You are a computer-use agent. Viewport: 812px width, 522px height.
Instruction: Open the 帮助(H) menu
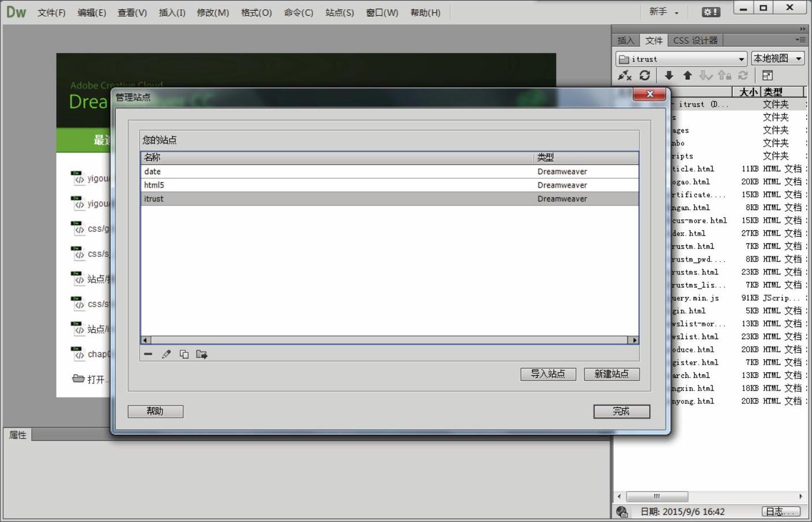(x=426, y=13)
